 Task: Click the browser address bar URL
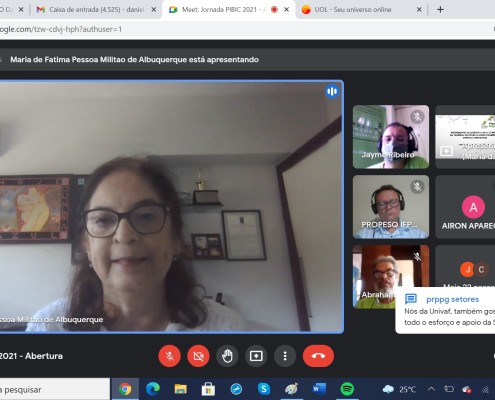(x=61, y=29)
